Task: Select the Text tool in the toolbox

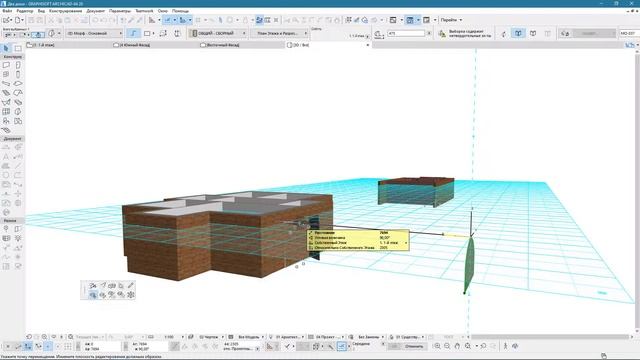Action: click(x=6, y=157)
